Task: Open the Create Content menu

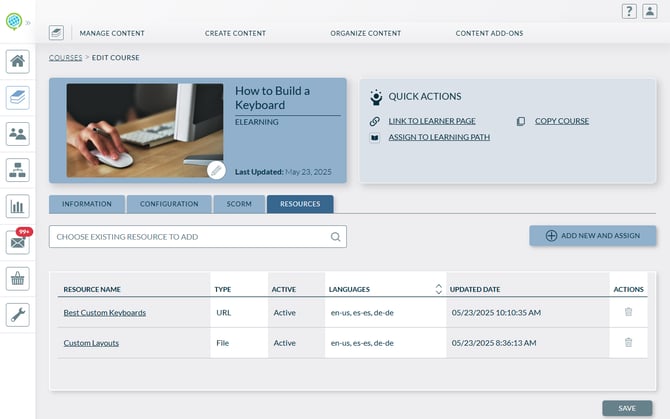Action: (x=235, y=33)
